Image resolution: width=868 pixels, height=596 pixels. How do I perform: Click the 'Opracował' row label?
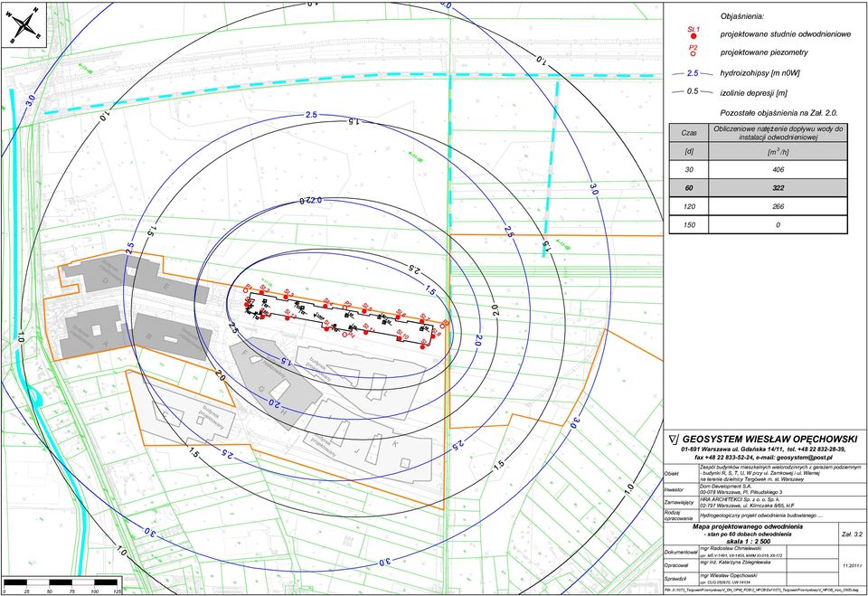[676, 566]
